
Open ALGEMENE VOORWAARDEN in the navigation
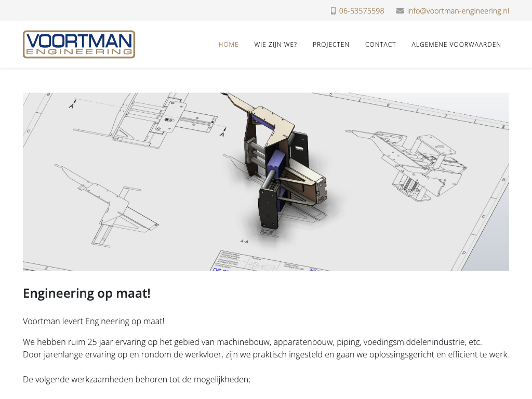tap(456, 45)
